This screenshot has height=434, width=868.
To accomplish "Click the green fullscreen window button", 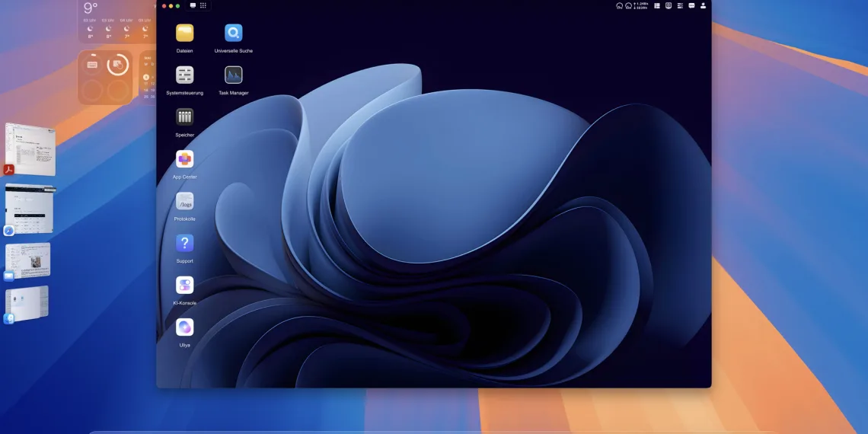I will click(x=177, y=5).
